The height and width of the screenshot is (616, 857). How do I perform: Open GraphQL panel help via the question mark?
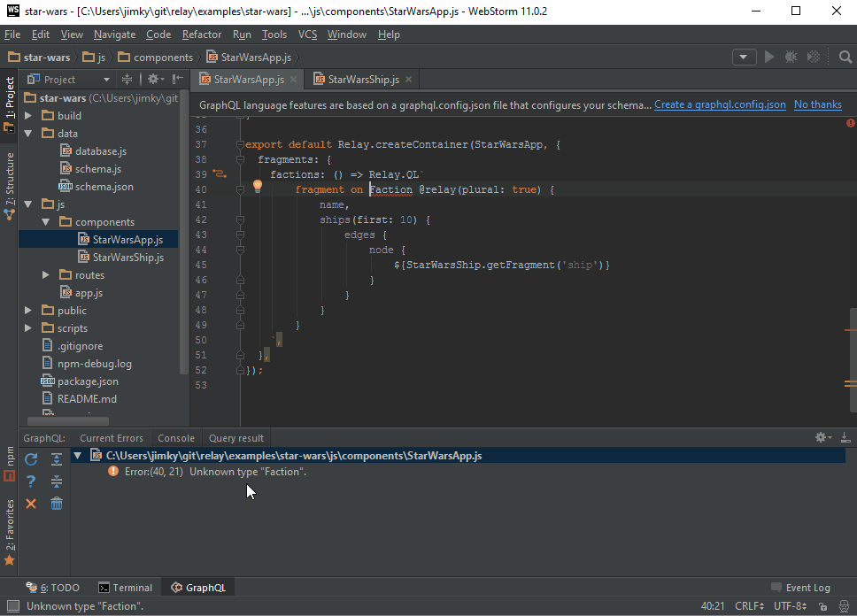point(31,481)
